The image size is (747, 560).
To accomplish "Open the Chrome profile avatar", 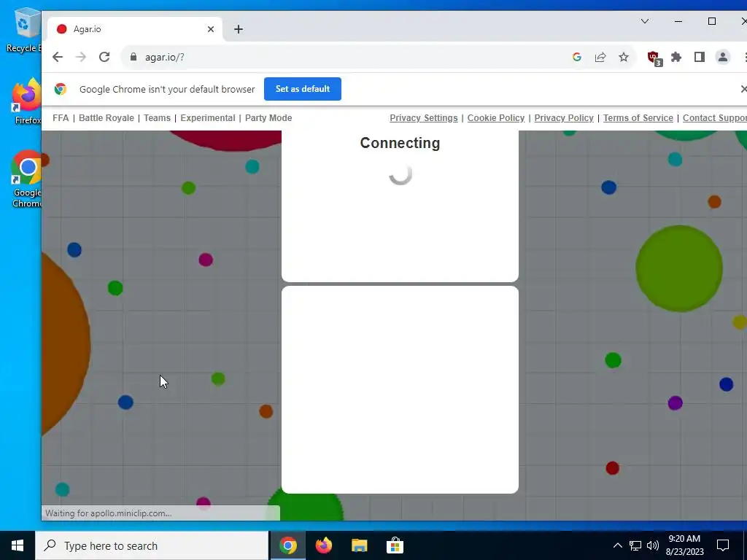I will 723,57.
